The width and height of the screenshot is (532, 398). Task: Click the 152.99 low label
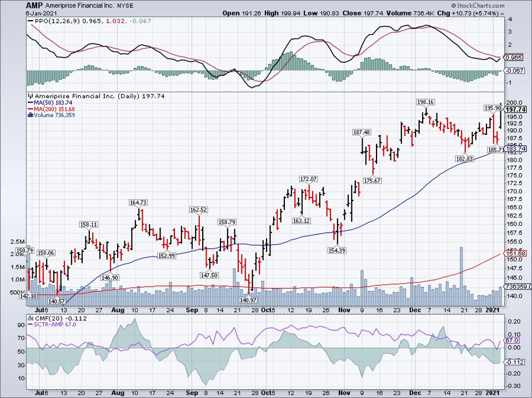167,255
